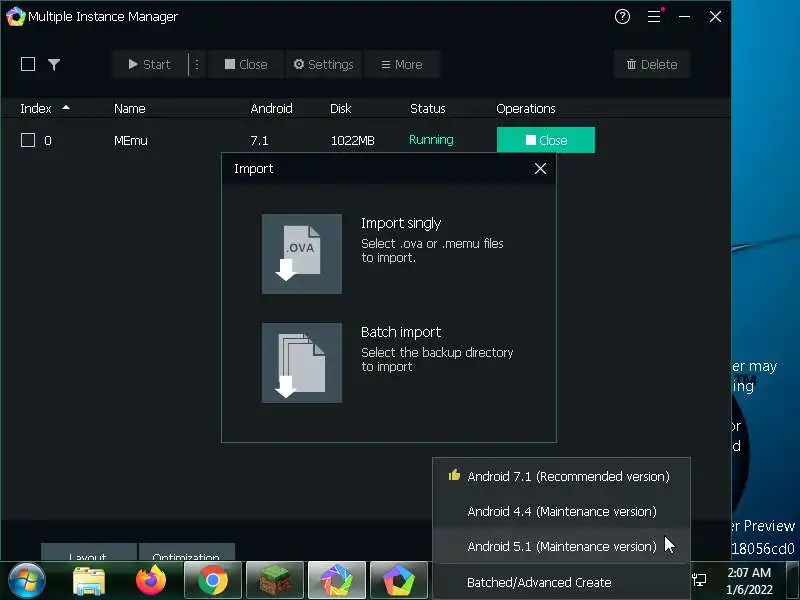Click the 1022MB disk value
Image resolution: width=800 pixels, height=600 pixels.
(353, 140)
